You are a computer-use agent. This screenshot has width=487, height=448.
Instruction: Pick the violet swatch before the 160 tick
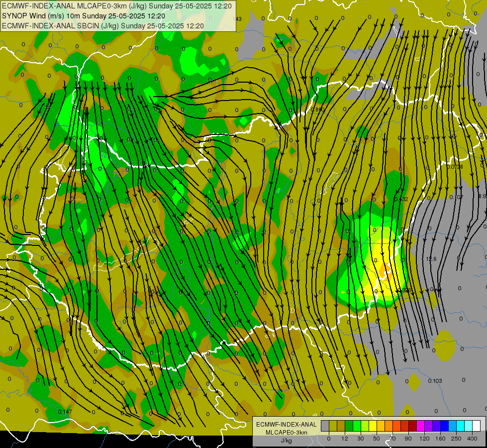coord(437,426)
